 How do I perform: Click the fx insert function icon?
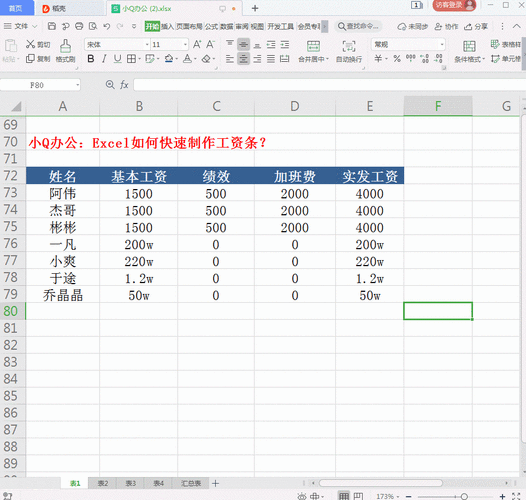124,85
